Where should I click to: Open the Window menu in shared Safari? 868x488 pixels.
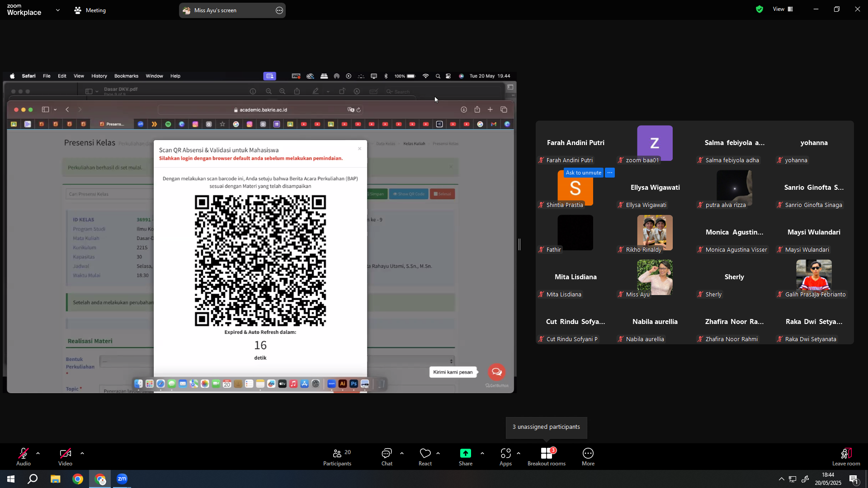[x=154, y=76]
